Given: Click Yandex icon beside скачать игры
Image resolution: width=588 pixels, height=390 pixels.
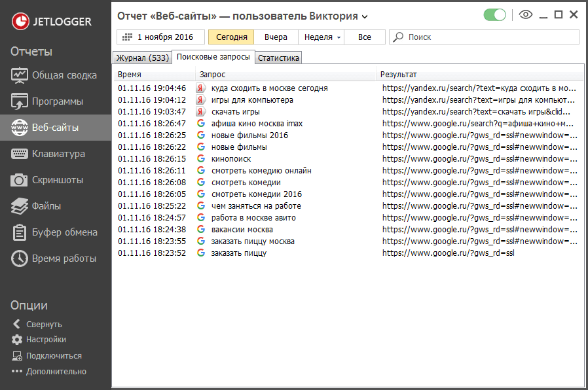Looking at the screenshot, I should point(200,112).
